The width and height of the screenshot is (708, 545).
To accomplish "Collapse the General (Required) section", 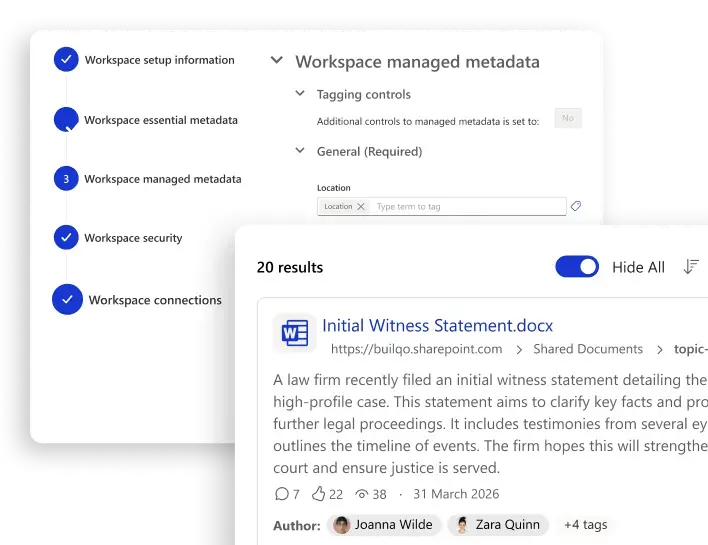I will (x=300, y=151).
